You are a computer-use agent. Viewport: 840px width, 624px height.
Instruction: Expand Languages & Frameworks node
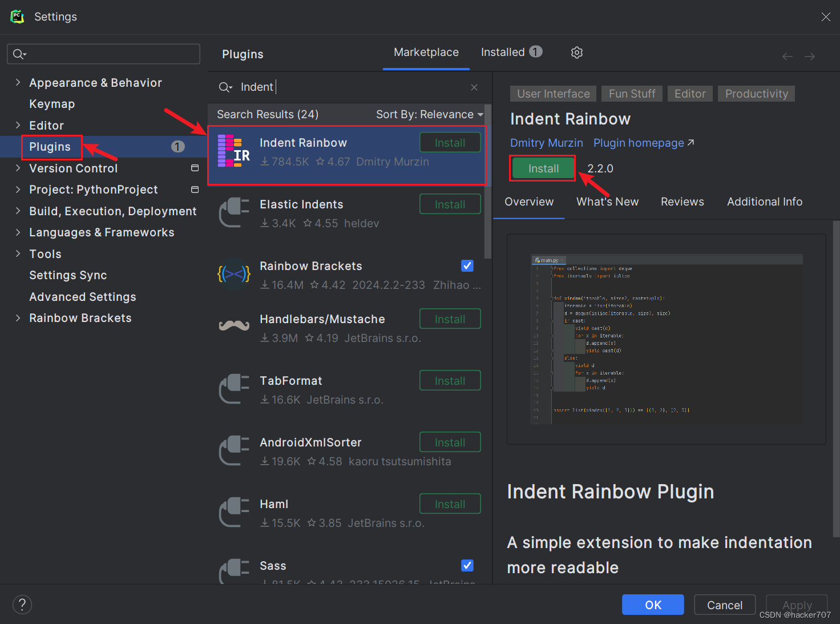[18, 232]
